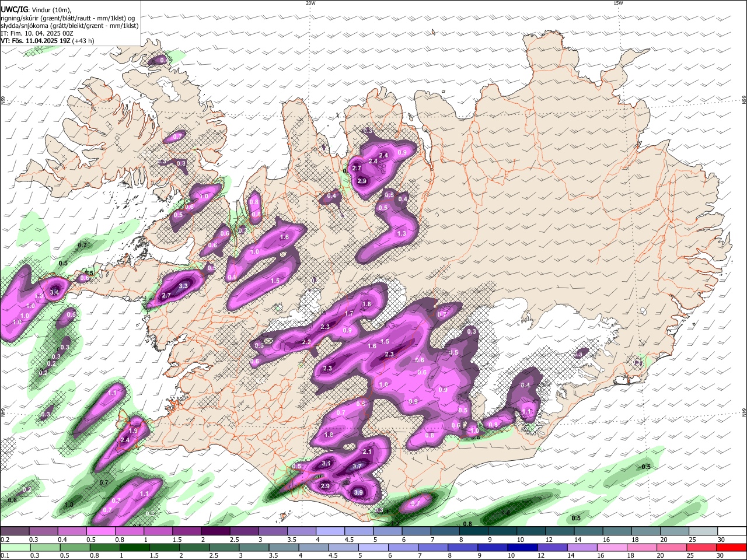Select the medium green 0.5–0.8 rain legend swatch
The height and width of the screenshot is (560, 747).
[x=75, y=547]
